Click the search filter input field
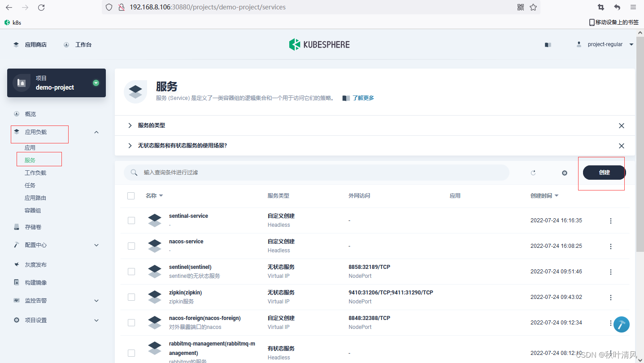 click(x=317, y=173)
